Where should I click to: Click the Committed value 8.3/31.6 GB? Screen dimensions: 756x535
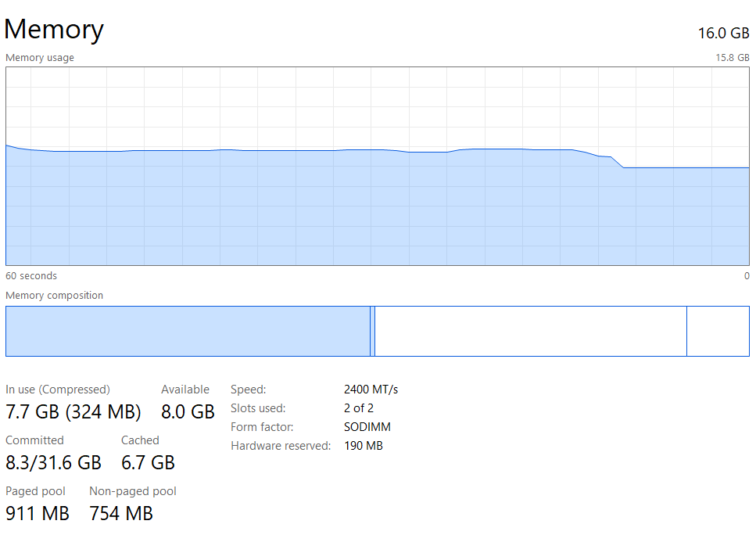tap(53, 462)
